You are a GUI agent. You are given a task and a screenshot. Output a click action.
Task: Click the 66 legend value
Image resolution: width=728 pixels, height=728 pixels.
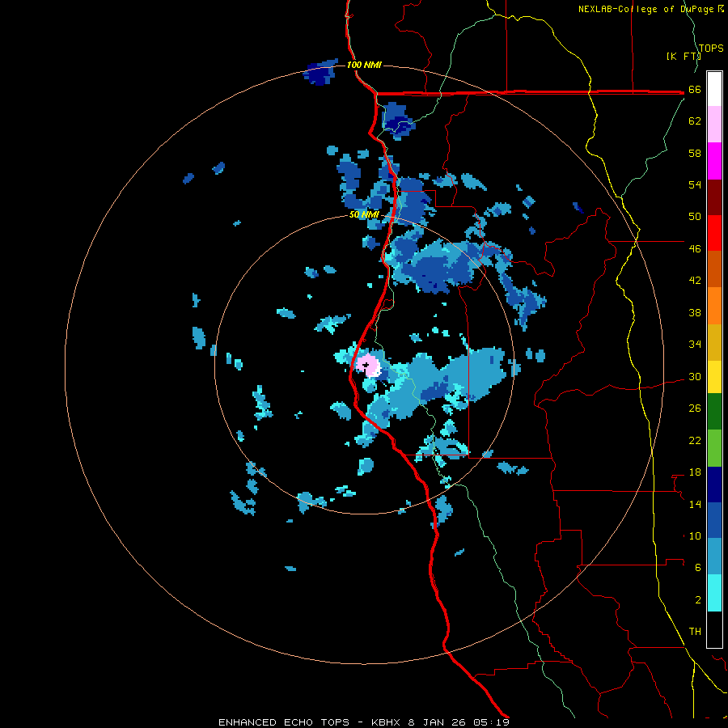click(695, 90)
